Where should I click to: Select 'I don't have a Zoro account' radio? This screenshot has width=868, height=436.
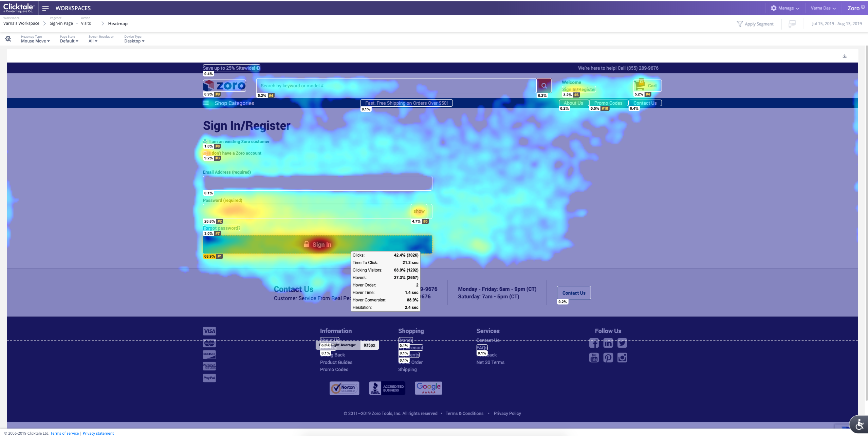pos(205,153)
